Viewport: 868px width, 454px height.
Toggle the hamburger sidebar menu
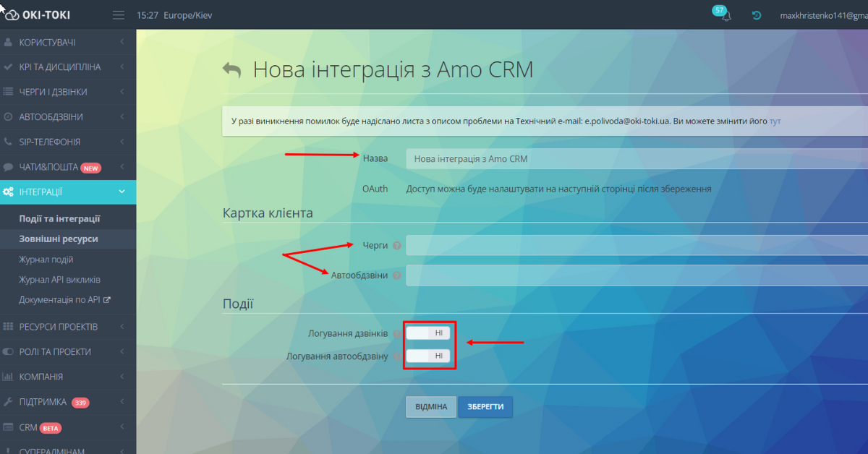(119, 15)
